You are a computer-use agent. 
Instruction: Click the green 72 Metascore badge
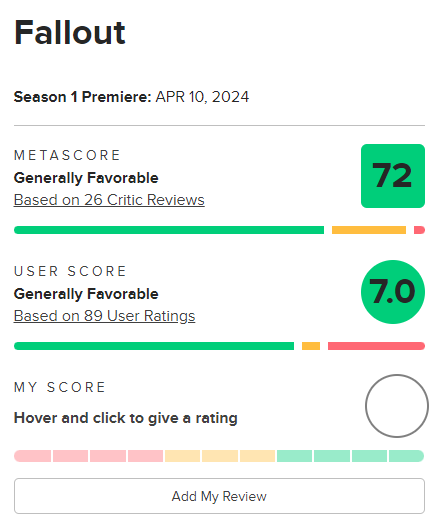coord(393,176)
